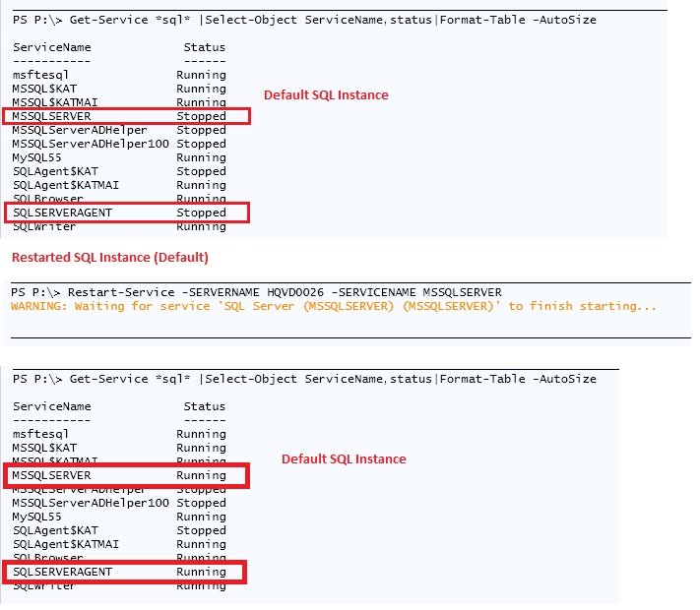Click 'Default SQL Instance' label beside running MSSQLSERVER

tap(344, 459)
